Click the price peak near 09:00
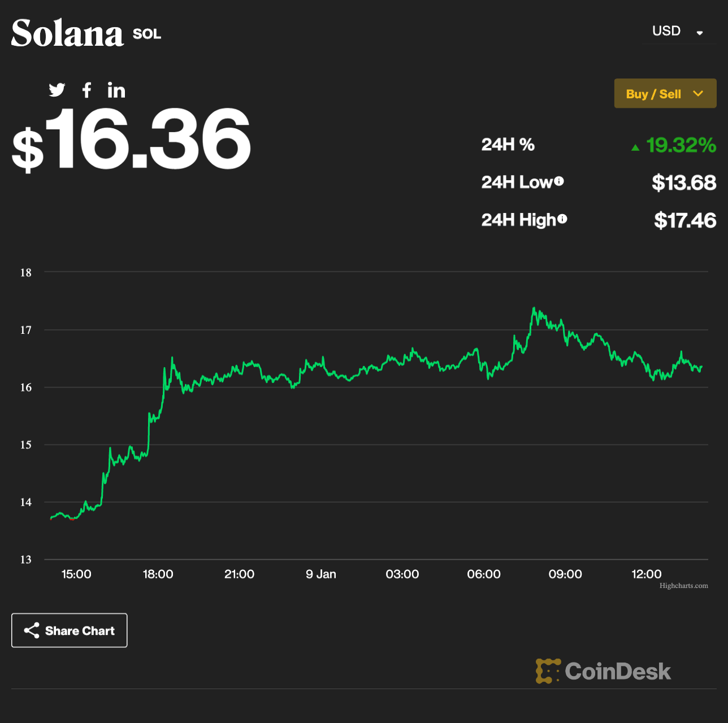Screen dimensions: 728x723 click(534, 308)
